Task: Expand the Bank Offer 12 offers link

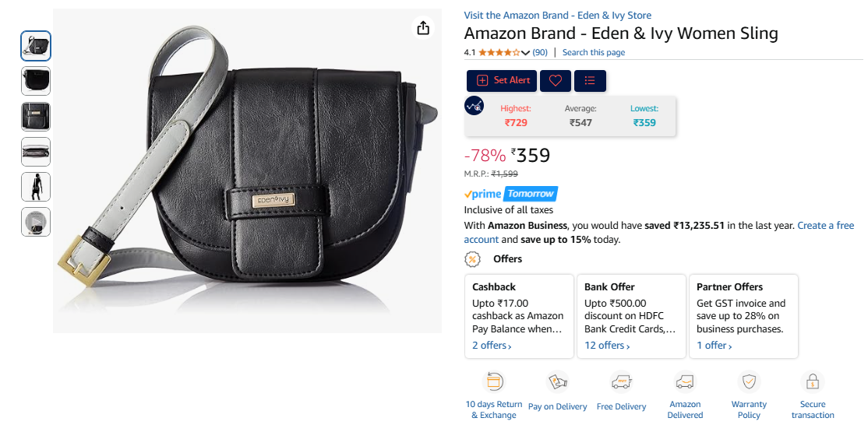Action: click(x=607, y=346)
